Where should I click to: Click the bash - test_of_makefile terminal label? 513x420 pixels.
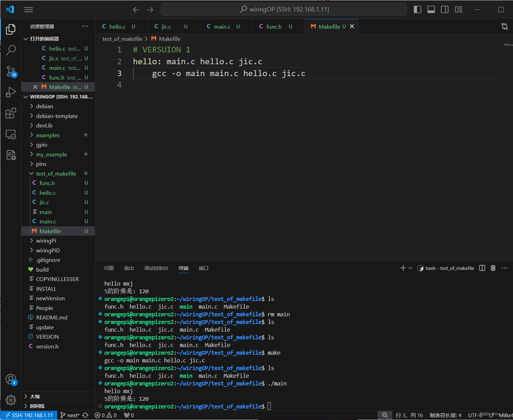coord(446,268)
